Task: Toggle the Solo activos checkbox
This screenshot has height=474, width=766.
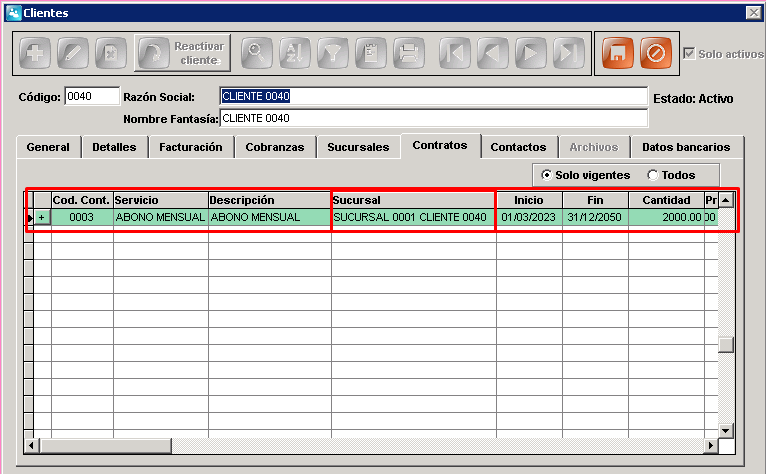Action: 689,53
